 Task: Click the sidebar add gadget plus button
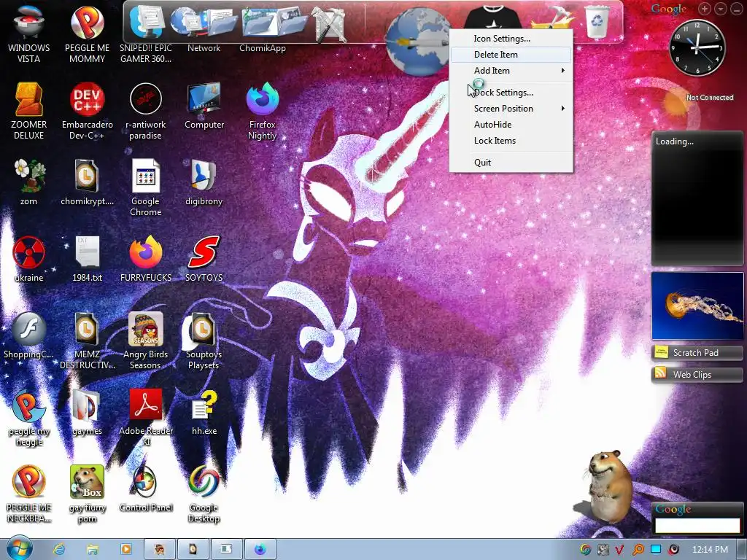(x=705, y=9)
